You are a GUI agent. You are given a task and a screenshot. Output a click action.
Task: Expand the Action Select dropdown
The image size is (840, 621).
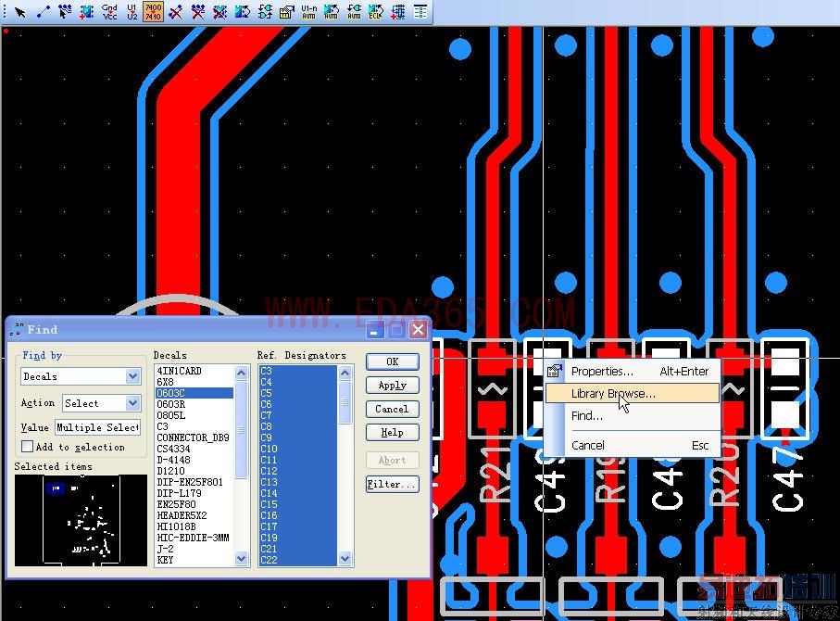[x=132, y=403]
